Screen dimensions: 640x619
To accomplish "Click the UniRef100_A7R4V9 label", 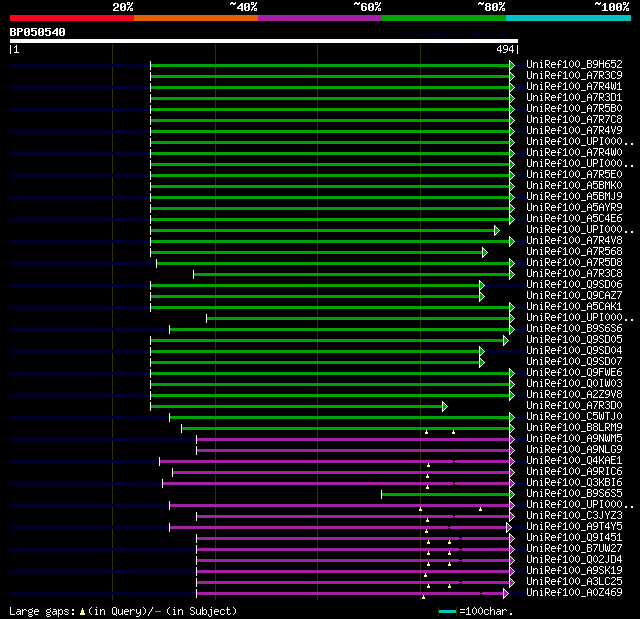I will (574, 131).
